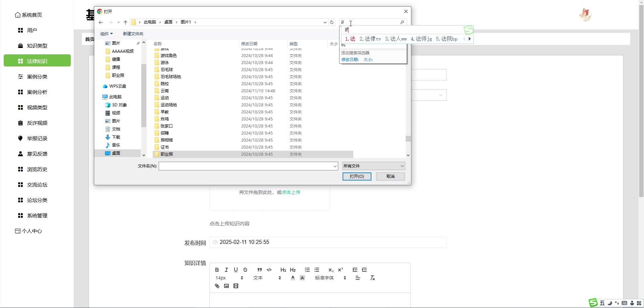The image size is (644, 308).
Task: Toggle the Sogou Wubi input mode indicator
Action: coord(602,303)
